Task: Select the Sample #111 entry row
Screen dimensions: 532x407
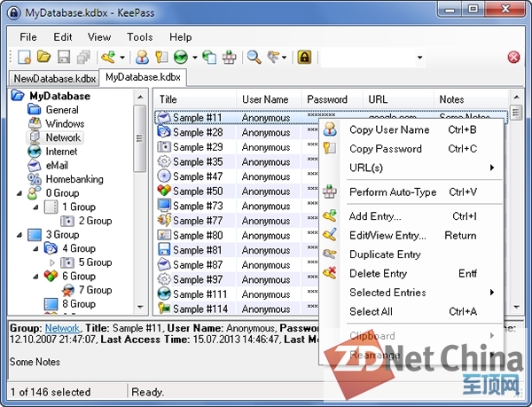Action: click(x=238, y=294)
